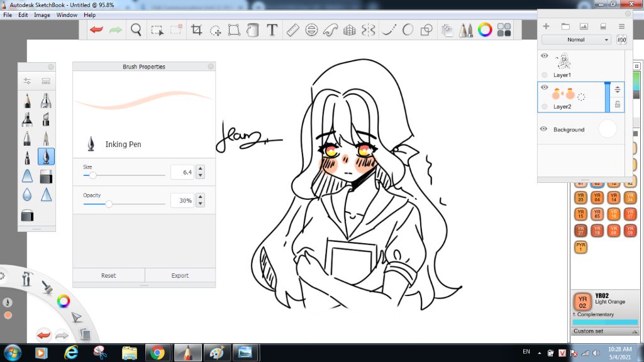Close the Brush Properties panel
This screenshot has width=644, height=362.
point(211,67)
